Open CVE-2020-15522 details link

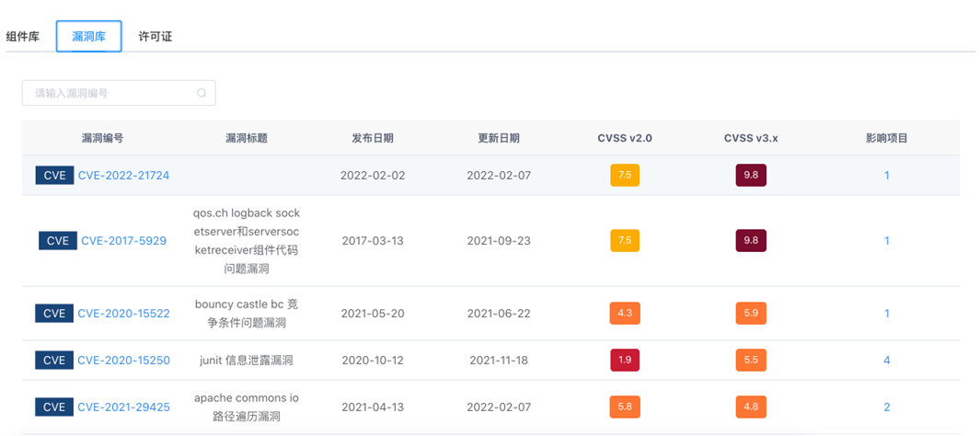tap(123, 314)
